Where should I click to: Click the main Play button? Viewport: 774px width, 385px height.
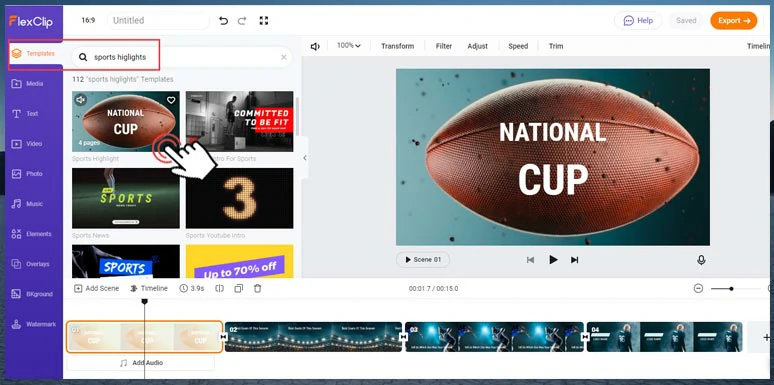point(553,260)
